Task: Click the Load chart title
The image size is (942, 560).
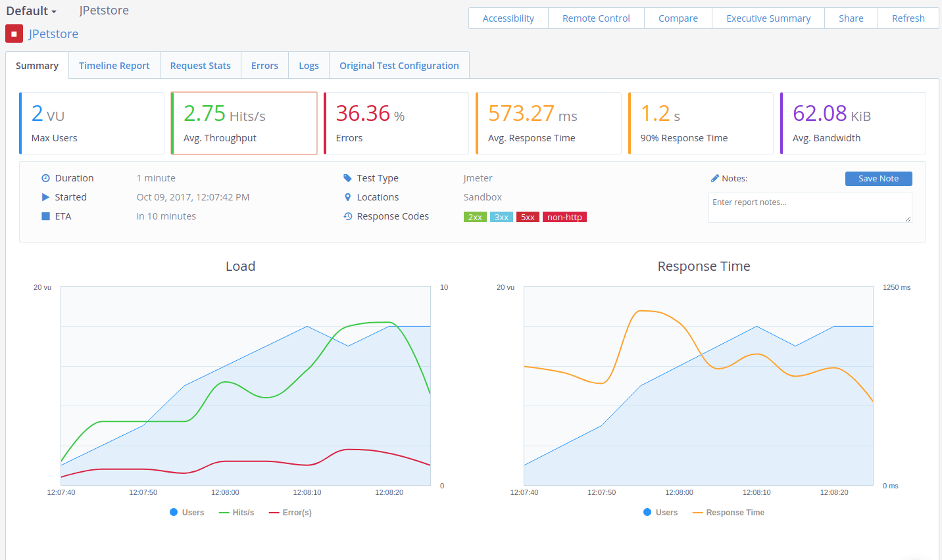Action: tap(240, 266)
